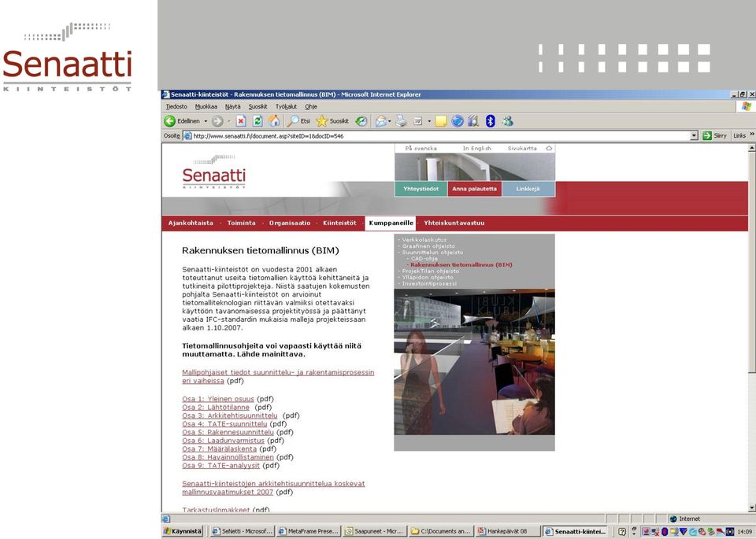
Task: Open the CAD-ohje side menu item
Action: [424, 259]
